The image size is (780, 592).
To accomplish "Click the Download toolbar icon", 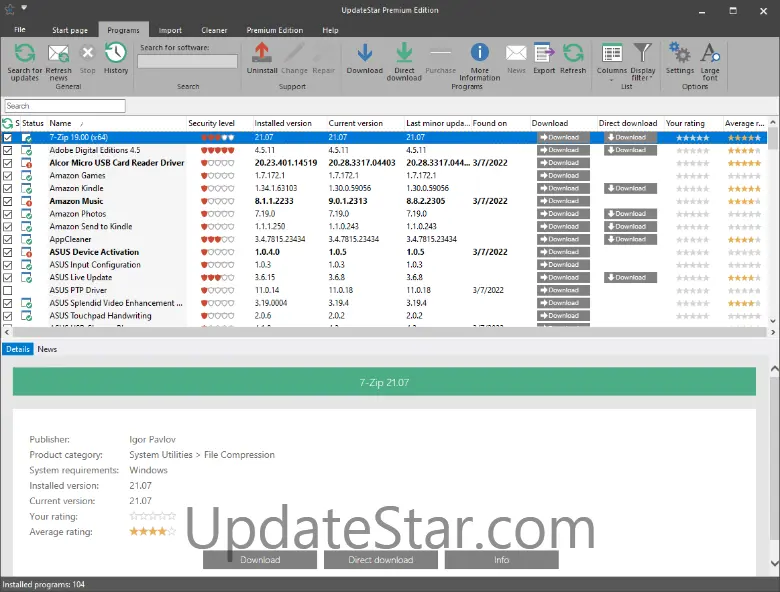I will tap(365, 53).
